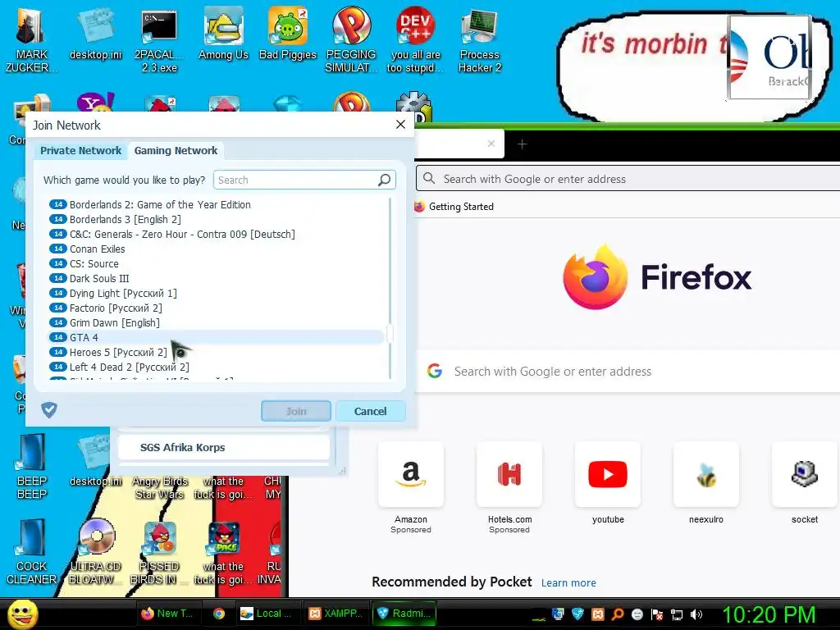
Task: Click the network icon in system tray
Action: click(x=677, y=614)
